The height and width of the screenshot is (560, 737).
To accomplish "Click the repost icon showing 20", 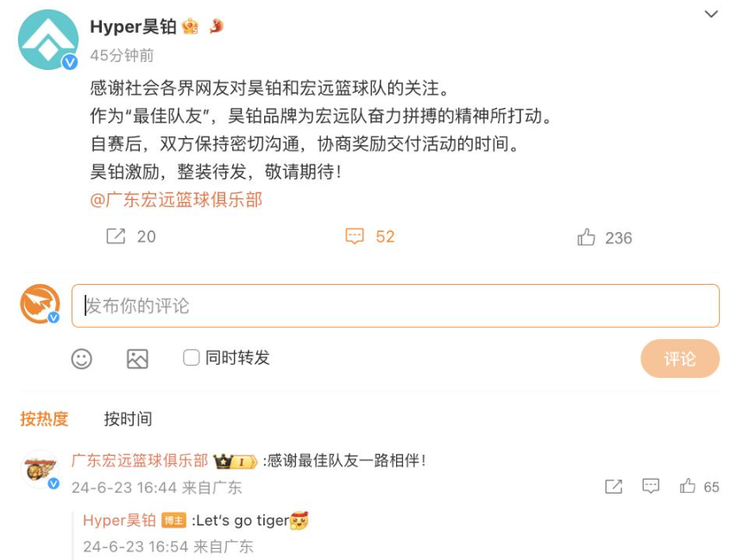I will click(116, 236).
